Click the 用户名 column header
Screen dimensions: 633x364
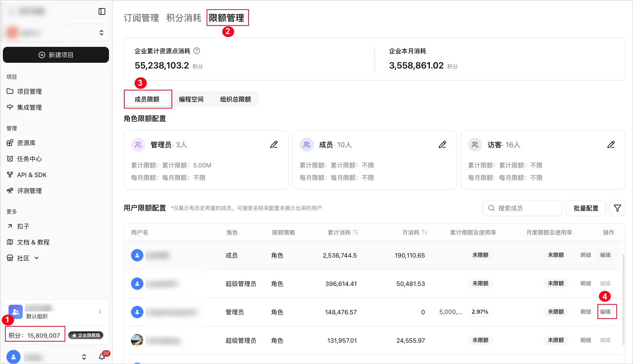point(140,232)
